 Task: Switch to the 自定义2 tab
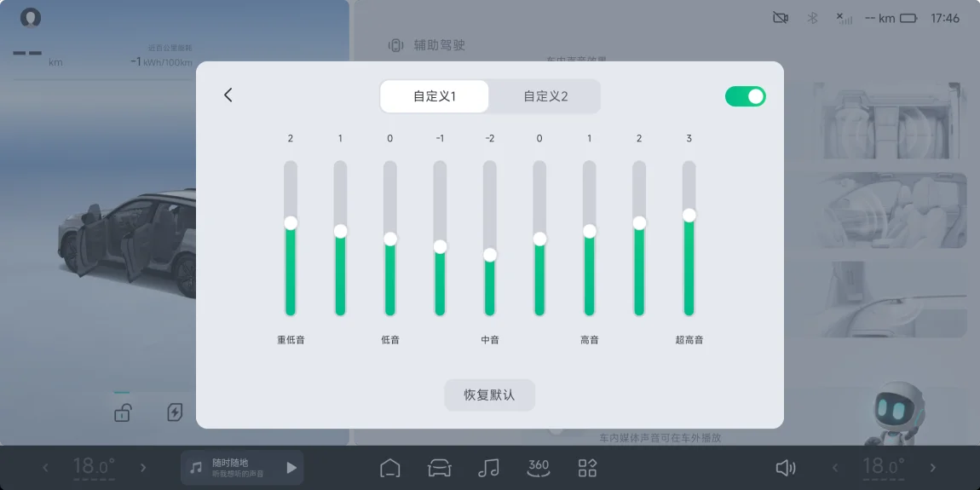point(545,96)
